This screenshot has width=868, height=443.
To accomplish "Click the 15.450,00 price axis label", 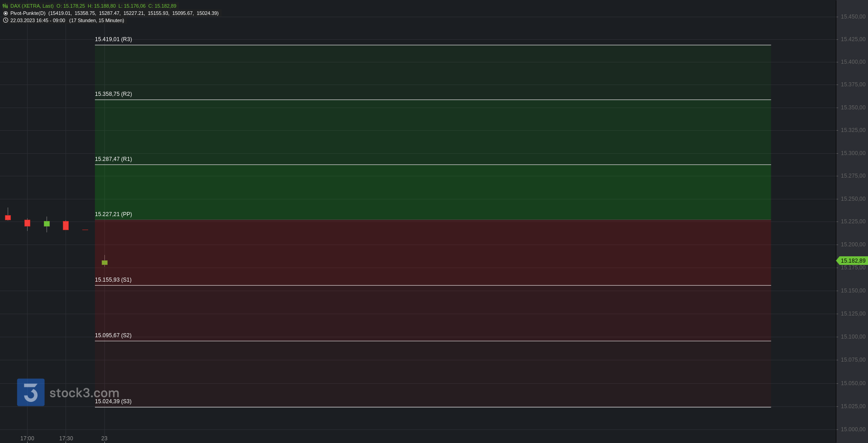I will pyautogui.click(x=853, y=17).
